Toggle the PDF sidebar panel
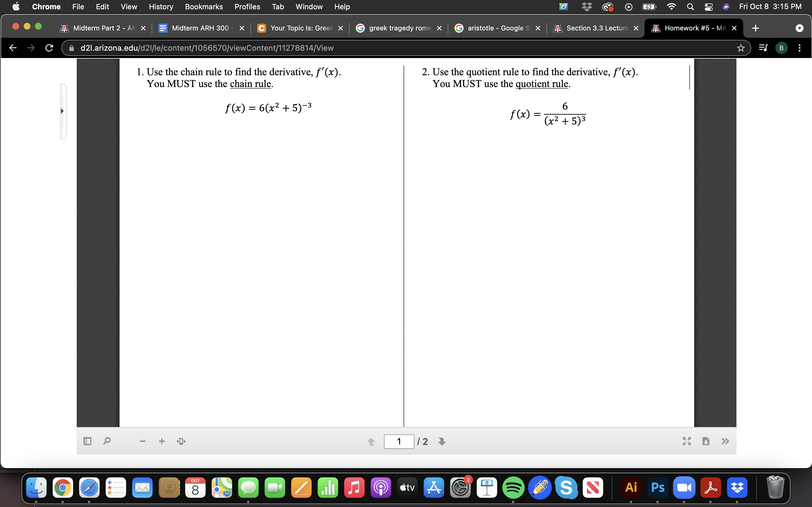The width and height of the screenshot is (812, 507). (x=87, y=441)
